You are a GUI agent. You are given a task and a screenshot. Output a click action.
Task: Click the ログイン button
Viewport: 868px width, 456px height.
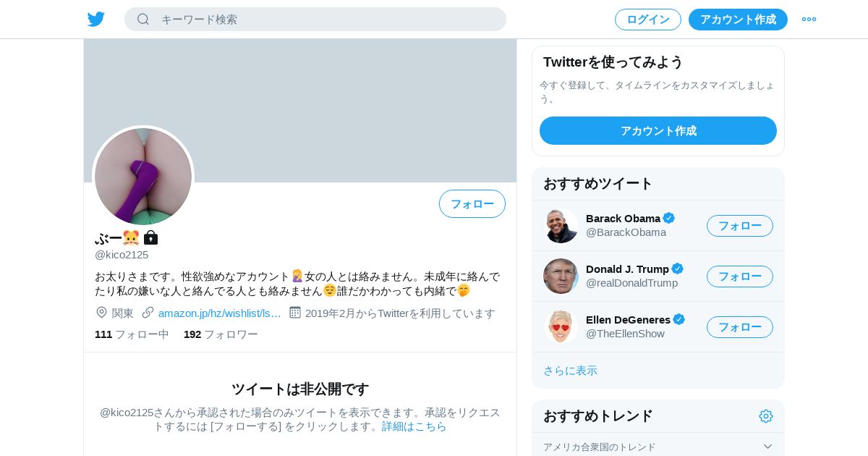point(648,20)
